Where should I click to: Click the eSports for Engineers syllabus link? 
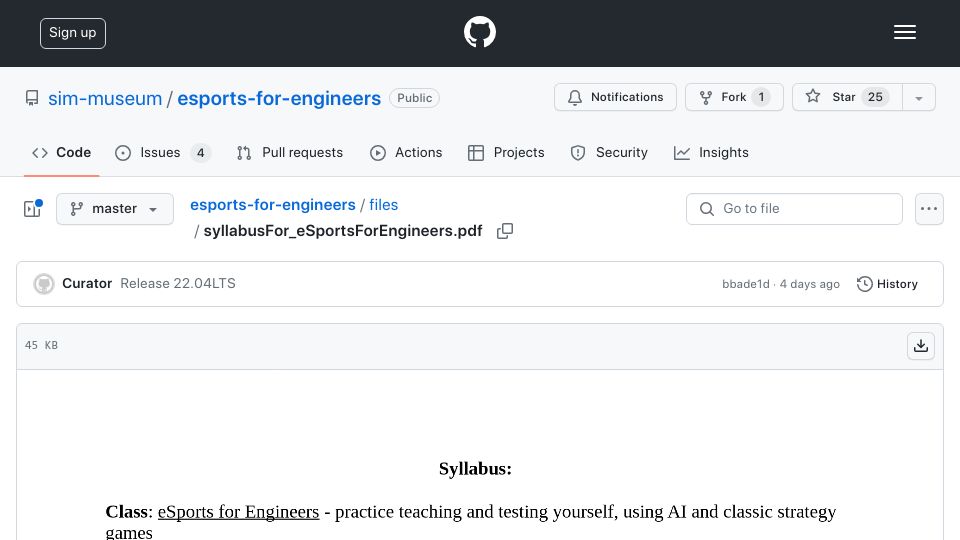pyautogui.click(x=238, y=512)
